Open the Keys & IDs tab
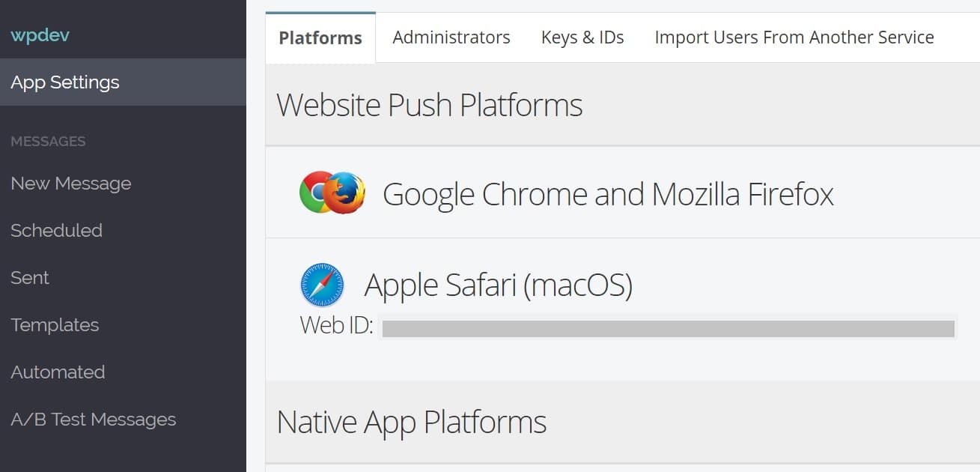This screenshot has width=980, height=472. click(582, 37)
